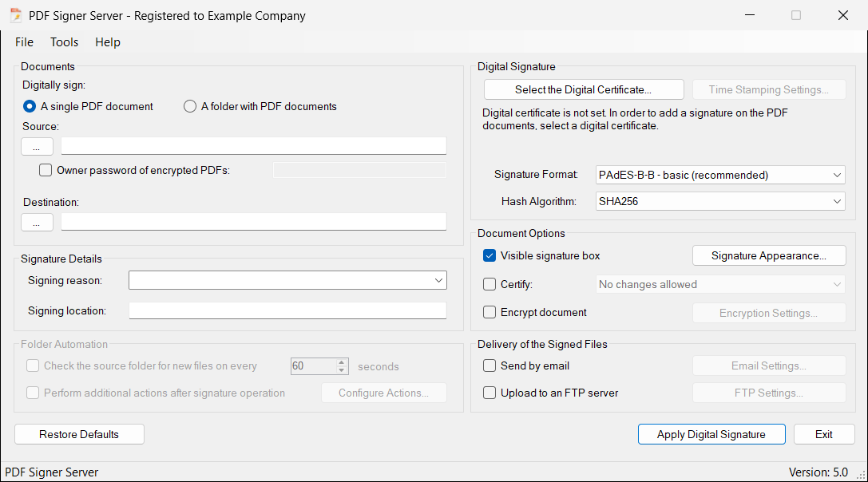Minimize the PDF Signer Server window
Image resolution: width=868 pixels, height=482 pixels.
750,15
